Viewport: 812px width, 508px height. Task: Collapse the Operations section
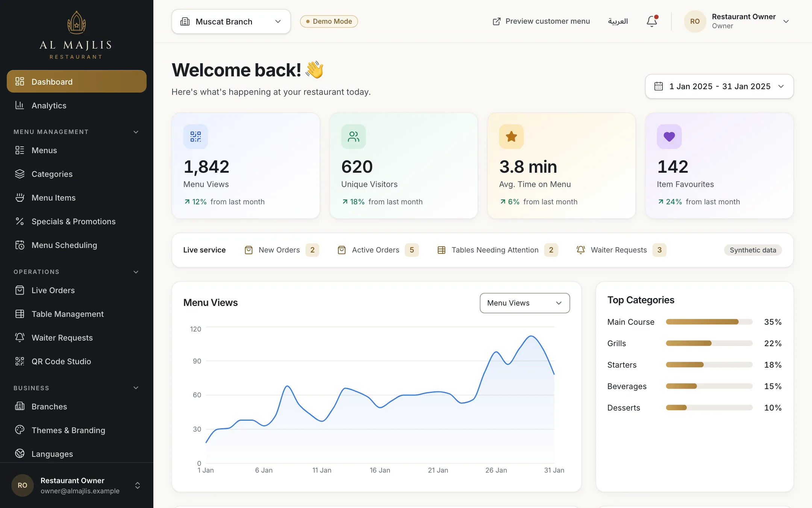tap(136, 272)
